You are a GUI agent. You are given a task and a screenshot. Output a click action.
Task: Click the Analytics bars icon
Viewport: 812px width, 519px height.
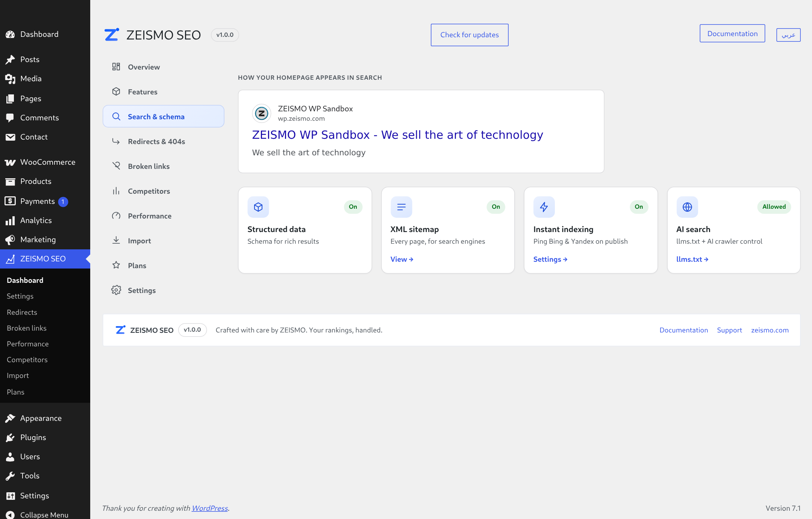10,220
